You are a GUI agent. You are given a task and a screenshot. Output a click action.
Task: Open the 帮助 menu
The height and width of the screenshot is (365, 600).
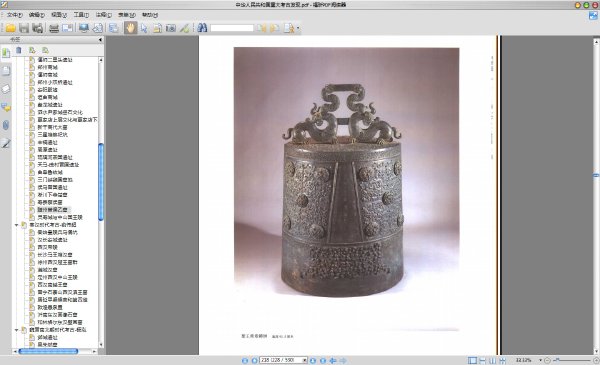pos(150,15)
